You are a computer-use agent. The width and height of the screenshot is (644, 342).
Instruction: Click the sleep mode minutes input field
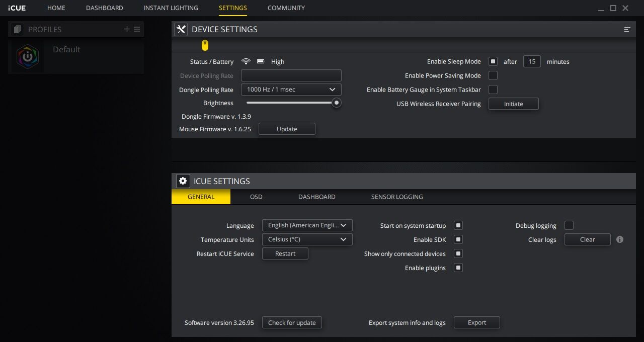click(x=532, y=61)
